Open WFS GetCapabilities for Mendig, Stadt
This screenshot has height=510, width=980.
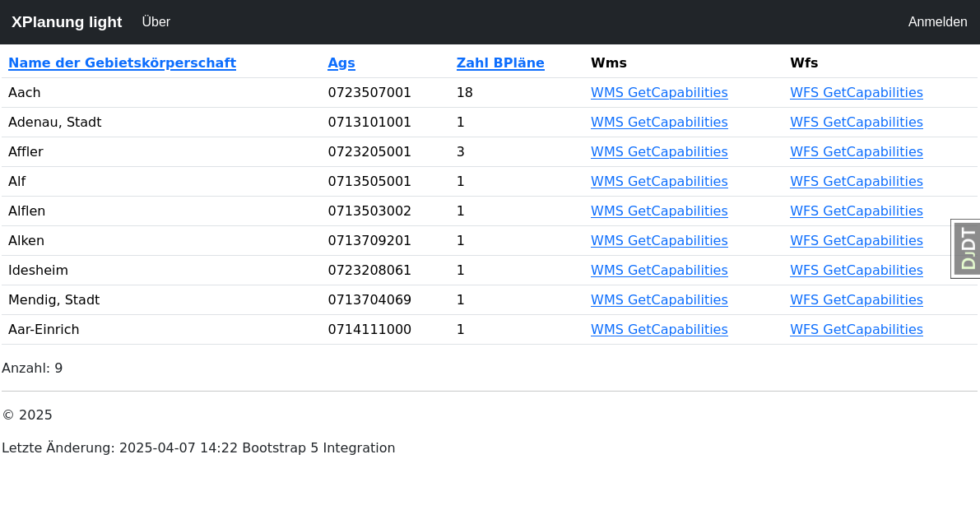click(857, 300)
